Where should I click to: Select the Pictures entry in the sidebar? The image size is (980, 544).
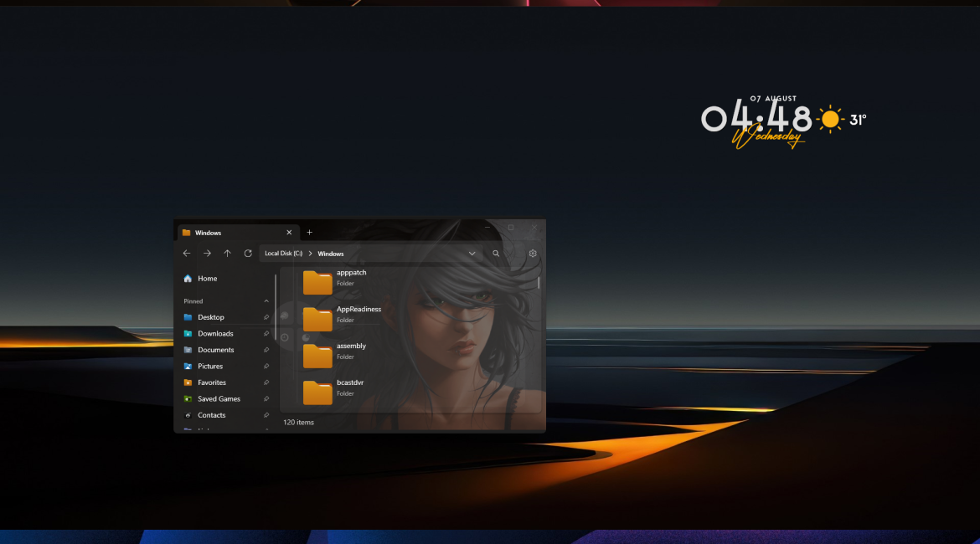[211, 366]
